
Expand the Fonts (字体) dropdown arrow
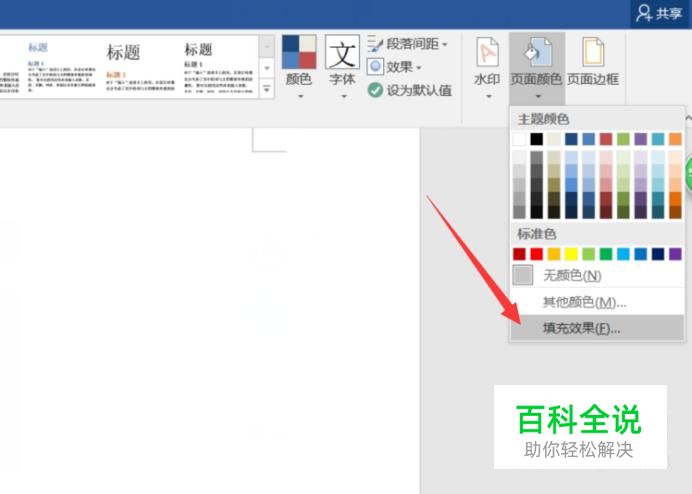tap(344, 96)
